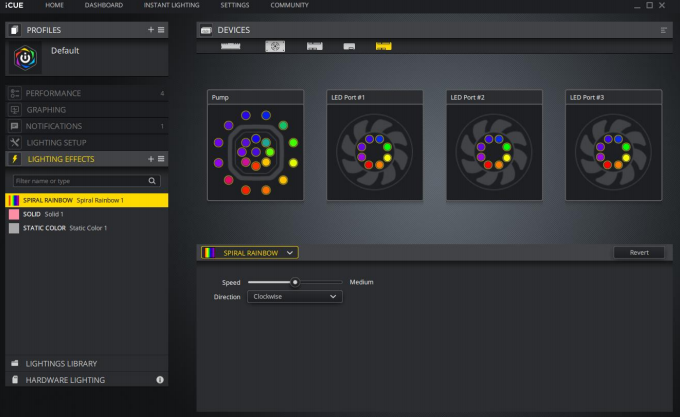Screen dimensions: 680x417
Task: Select the cooler fan device icon
Action: click(275, 46)
